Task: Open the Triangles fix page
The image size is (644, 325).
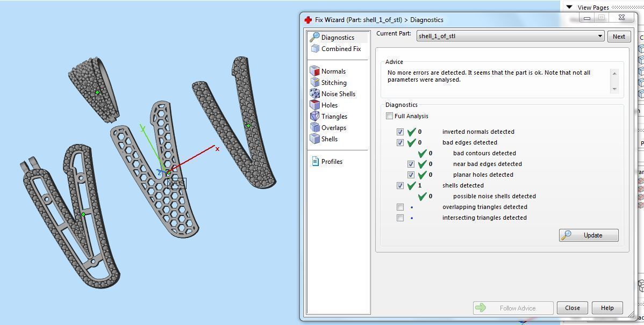Action: coord(334,116)
